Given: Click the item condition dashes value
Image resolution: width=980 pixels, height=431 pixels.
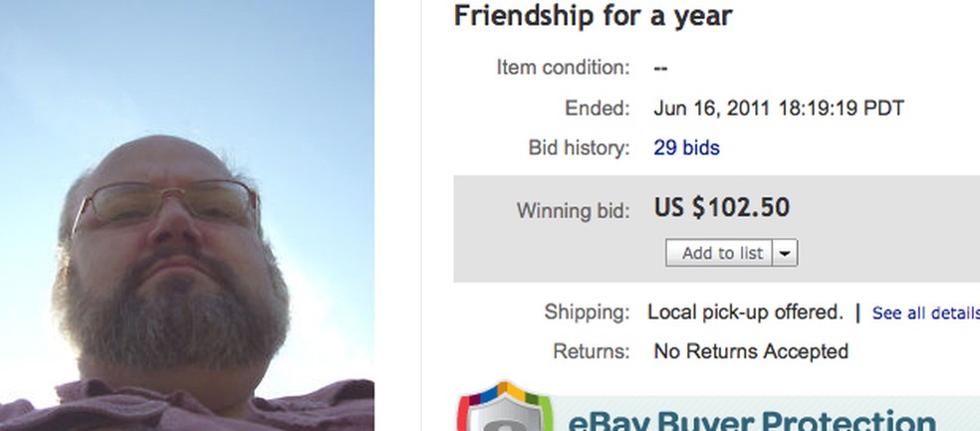Looking at the screenshot, I should [660, 68].
